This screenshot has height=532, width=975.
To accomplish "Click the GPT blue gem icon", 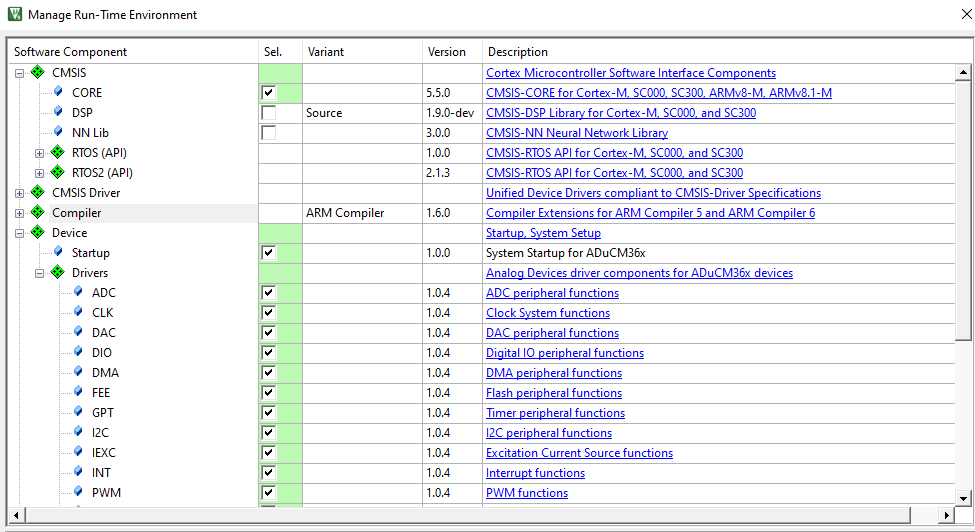I will pyautogui.click(x=78, y=411).
